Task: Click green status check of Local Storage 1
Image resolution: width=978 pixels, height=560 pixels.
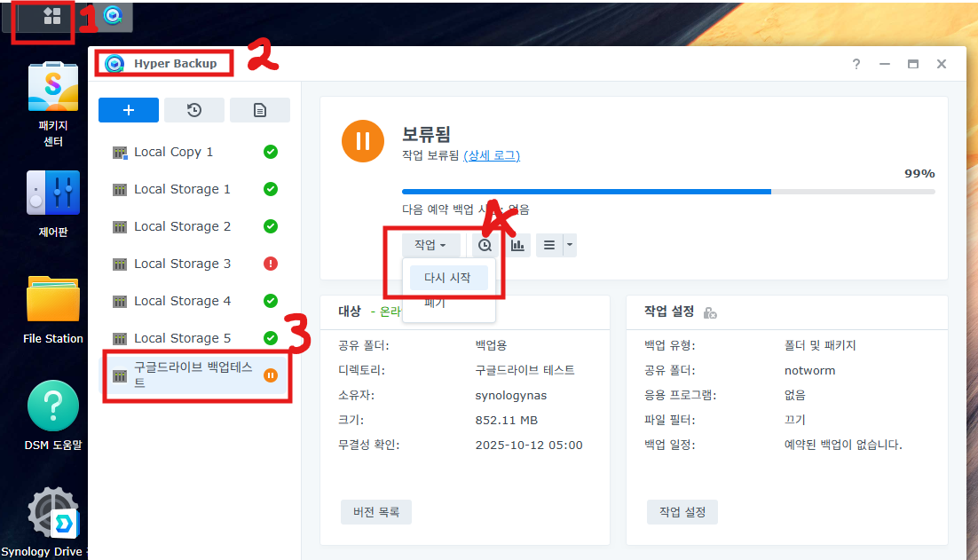Action: pyautogui.click(x=271, y=189)
